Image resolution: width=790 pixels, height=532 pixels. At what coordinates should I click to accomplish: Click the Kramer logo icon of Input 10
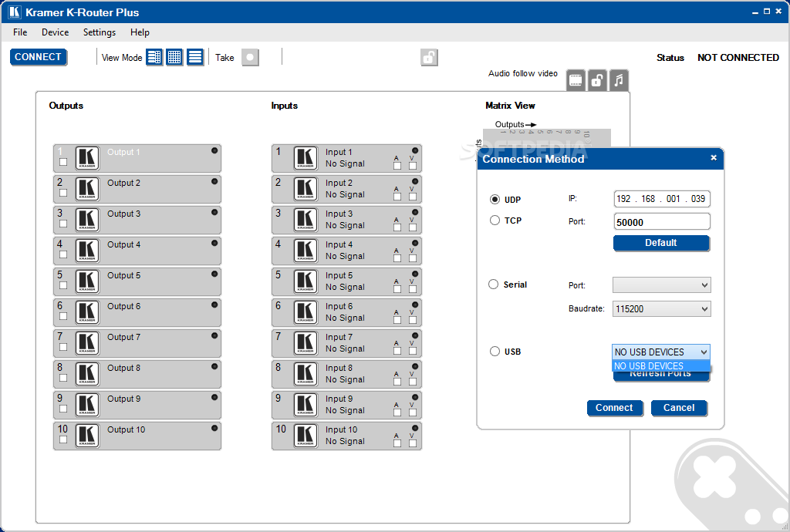click(x=306, y=436)
